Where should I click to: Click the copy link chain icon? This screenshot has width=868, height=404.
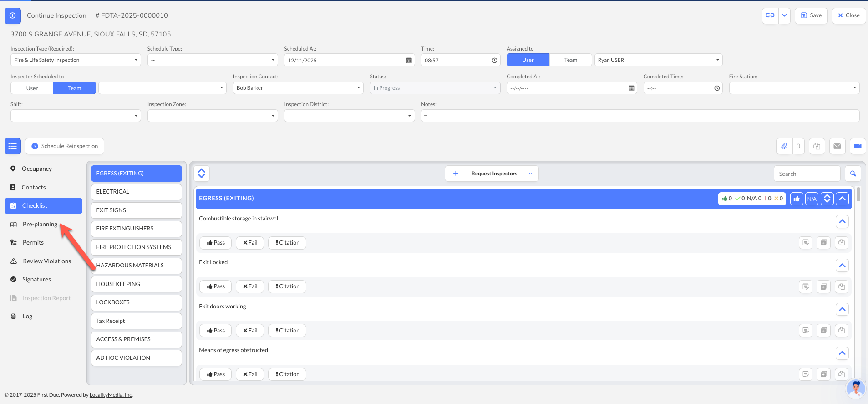[770, 15]
